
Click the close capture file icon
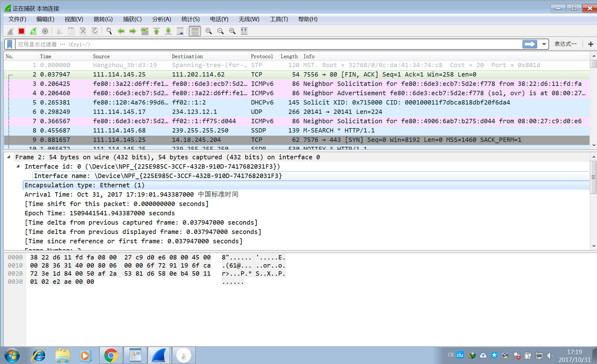coord(83,31)
